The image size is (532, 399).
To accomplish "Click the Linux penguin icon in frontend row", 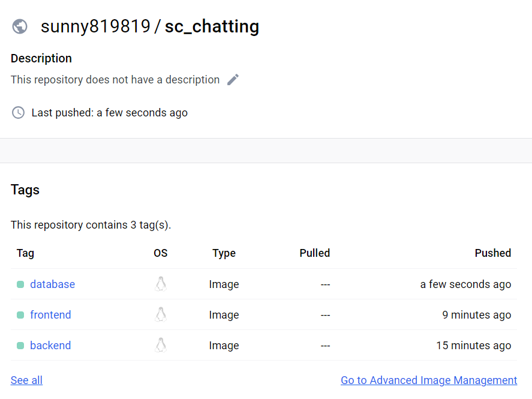I will [x=161, y=314].
